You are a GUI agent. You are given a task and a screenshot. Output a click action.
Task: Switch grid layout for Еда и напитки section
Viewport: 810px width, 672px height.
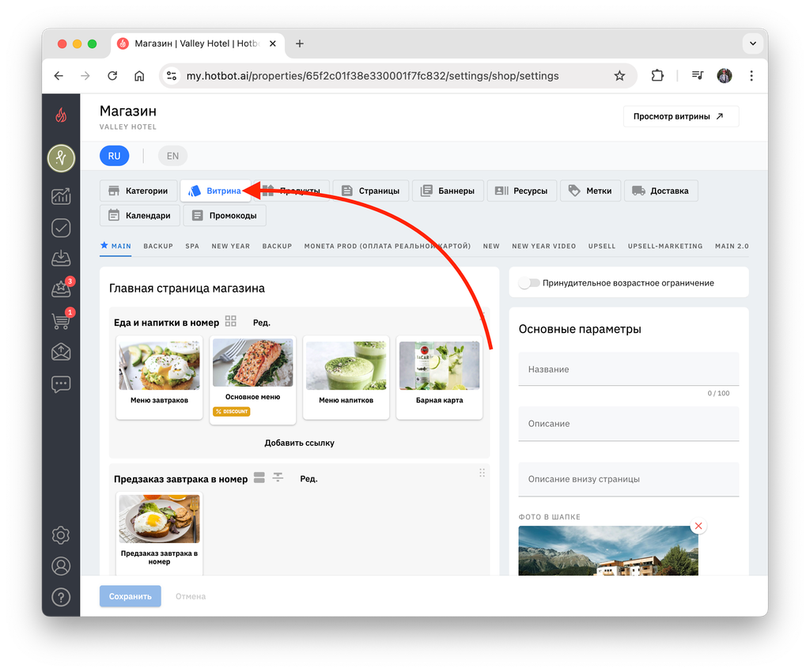point(230,321)
